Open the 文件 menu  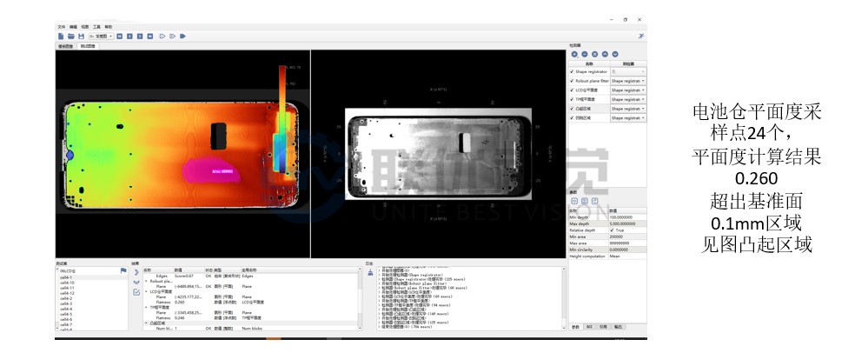point(61,27)
